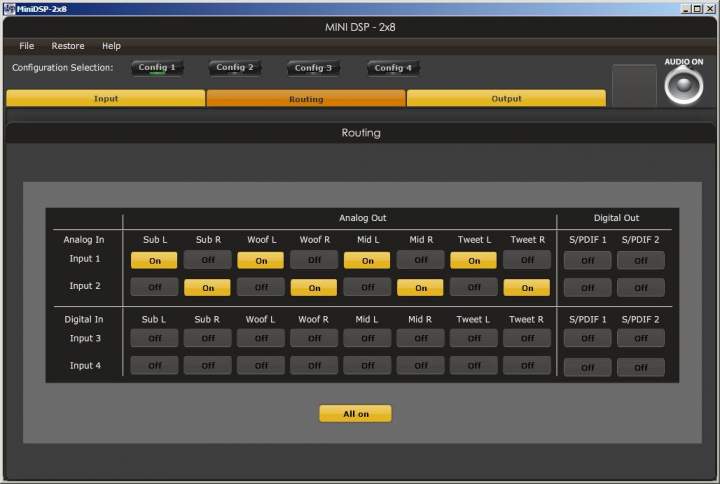Click the MiniDSP app icon in title bar

pyautogui.click(x=9, y=8)
